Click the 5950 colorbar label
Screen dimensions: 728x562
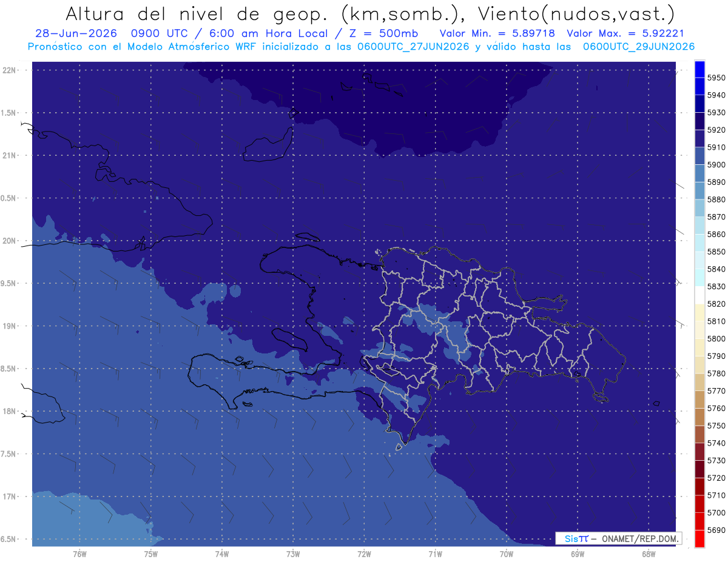[716, 78]
